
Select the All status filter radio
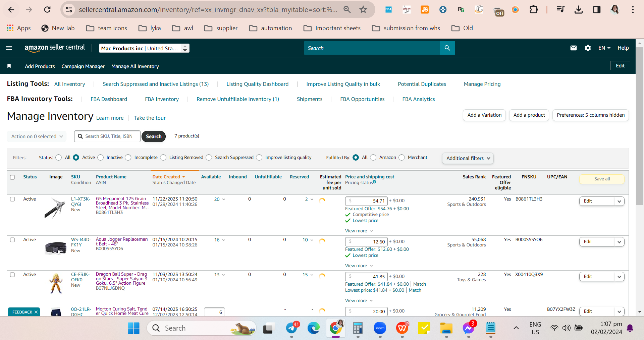(59, 158)
